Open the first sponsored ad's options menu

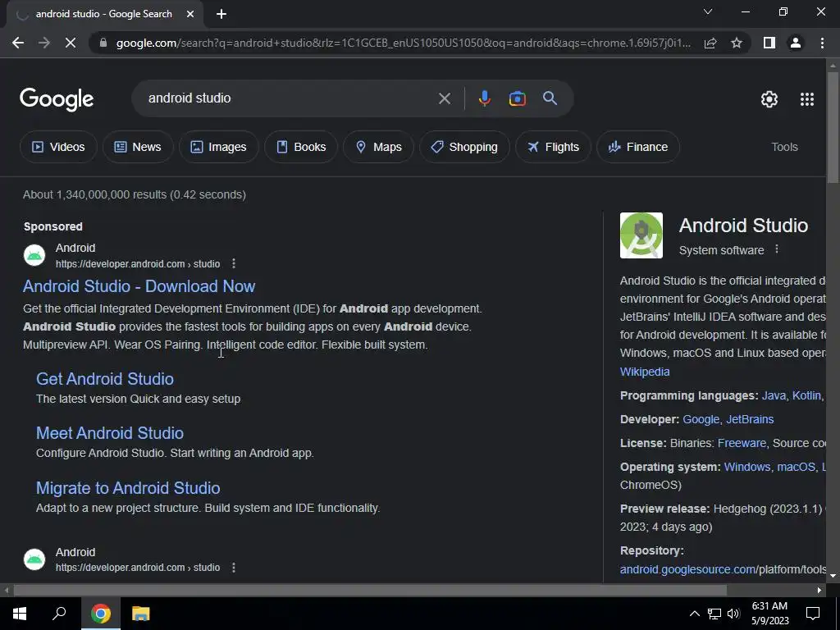234,263
